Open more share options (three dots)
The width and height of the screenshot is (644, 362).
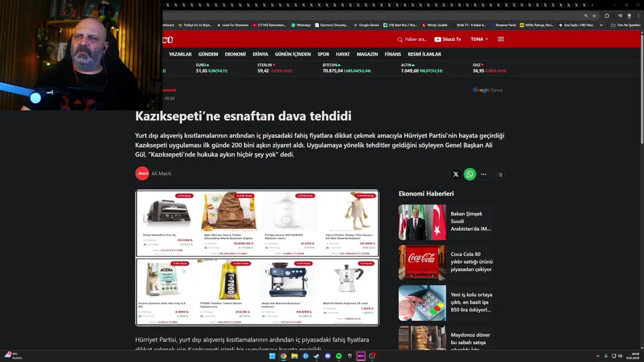click(x=484, y=174)
